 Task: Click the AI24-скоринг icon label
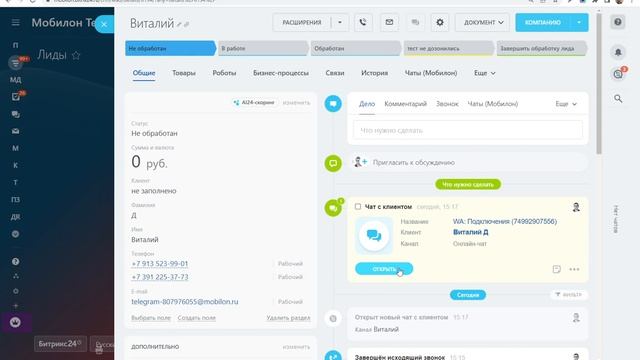point(254,102)
